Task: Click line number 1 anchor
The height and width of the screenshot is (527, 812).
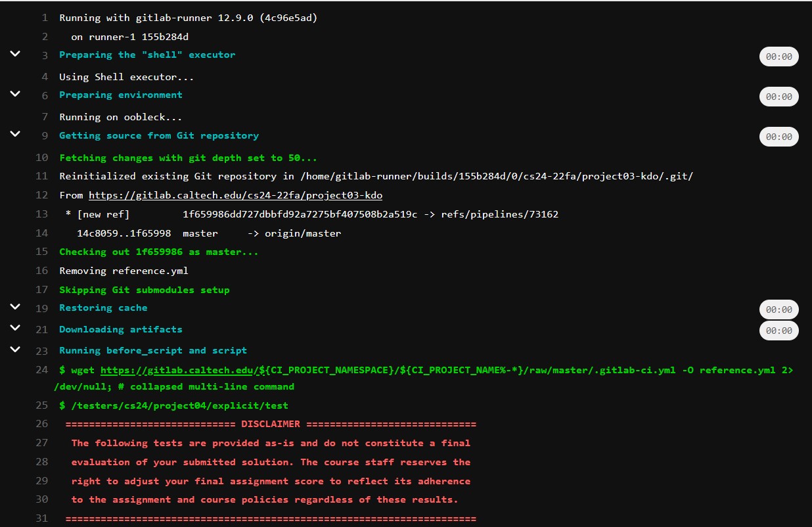Action: (45, 18)
